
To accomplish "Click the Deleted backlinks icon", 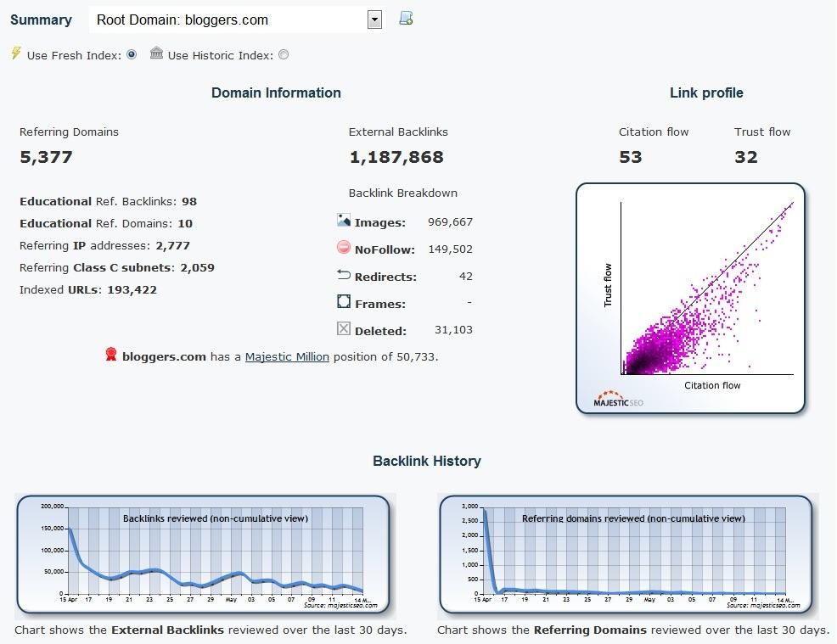I will [344, 328].
